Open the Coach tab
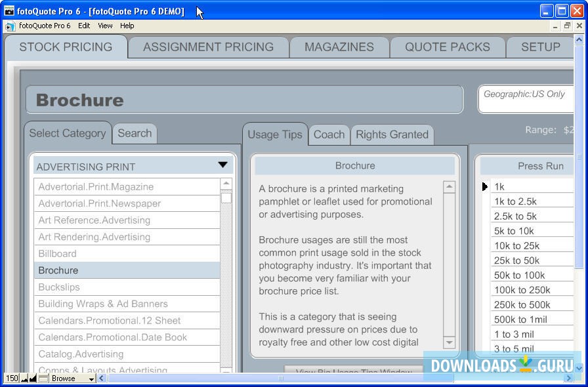The width and height of the screenshot is (588, 387). [x=329, y=134]
